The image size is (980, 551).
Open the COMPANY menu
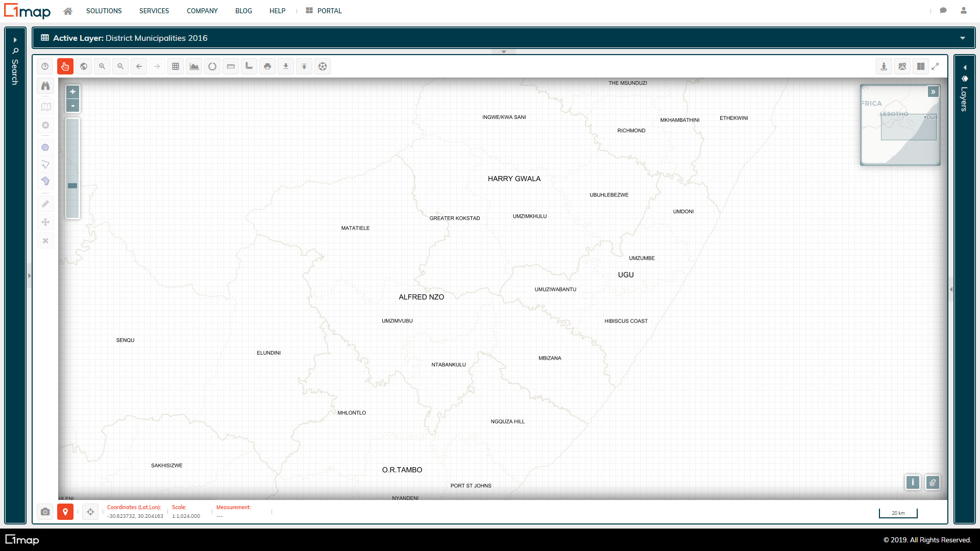click(x=202, y=11)
